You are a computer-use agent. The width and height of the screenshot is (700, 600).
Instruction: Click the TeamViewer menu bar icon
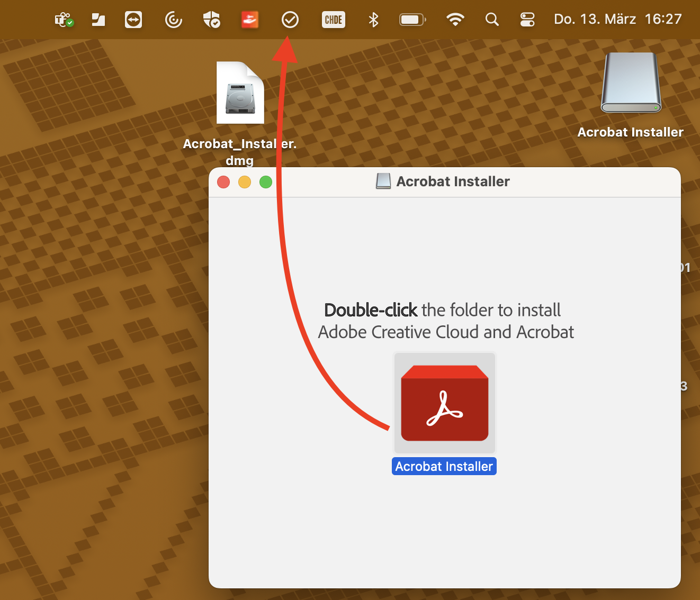pyautogui.click(x=133, y=20)
